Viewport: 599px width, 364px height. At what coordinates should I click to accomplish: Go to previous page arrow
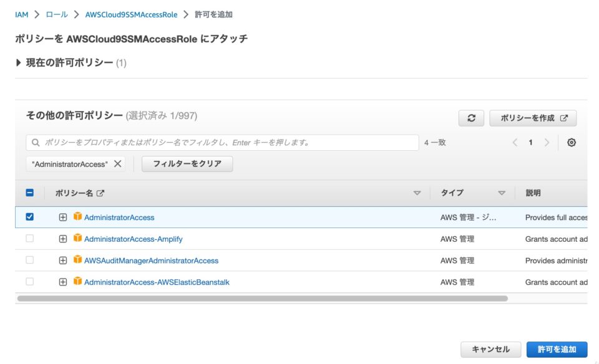515,143
